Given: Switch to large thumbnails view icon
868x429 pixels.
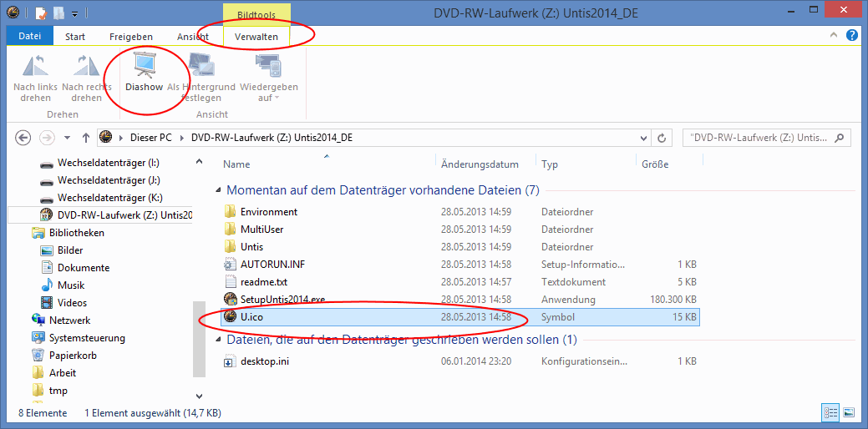Looking at the screenshot, I should click(849, 412).
